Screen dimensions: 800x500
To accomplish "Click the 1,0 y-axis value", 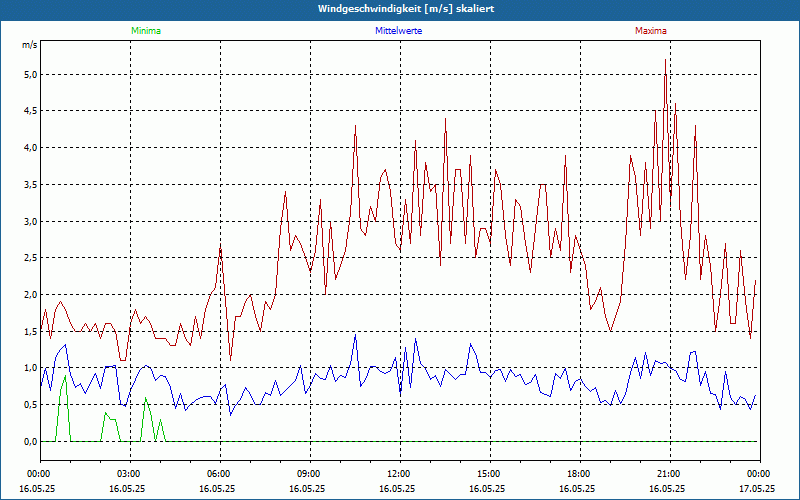I will click(x=31, y=368).
